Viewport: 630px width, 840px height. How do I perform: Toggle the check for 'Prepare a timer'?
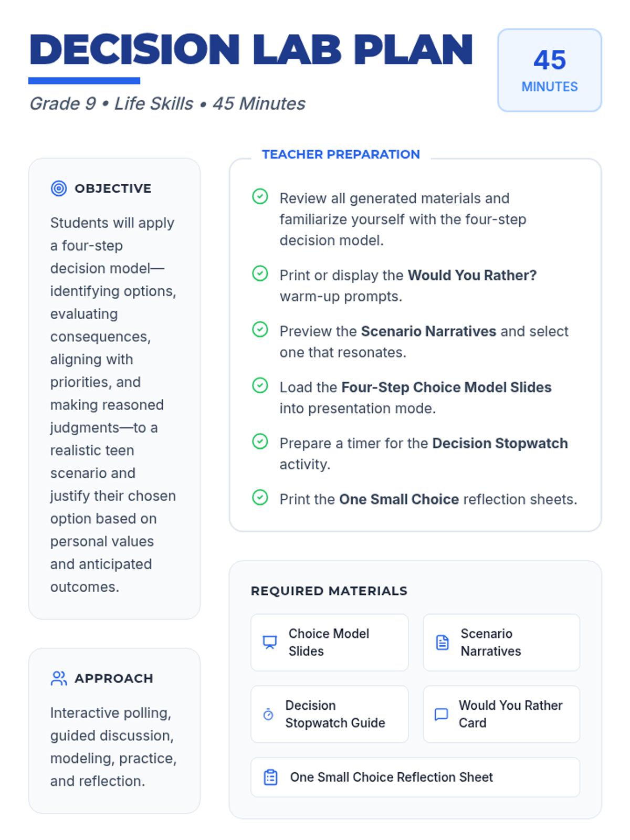(x=260, y=442)
